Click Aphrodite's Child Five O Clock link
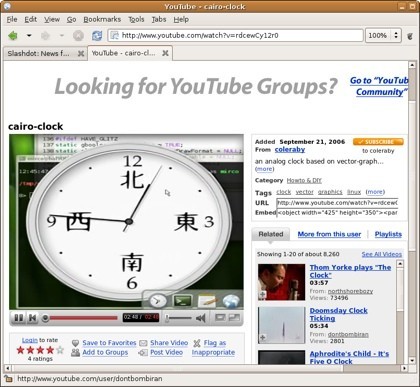 coord(349,358)
